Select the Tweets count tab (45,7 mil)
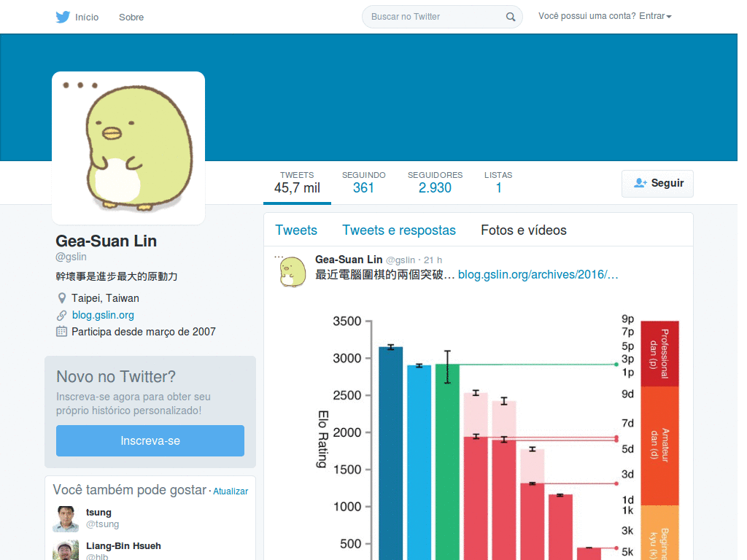747x560 pixels. pos(297,183)
